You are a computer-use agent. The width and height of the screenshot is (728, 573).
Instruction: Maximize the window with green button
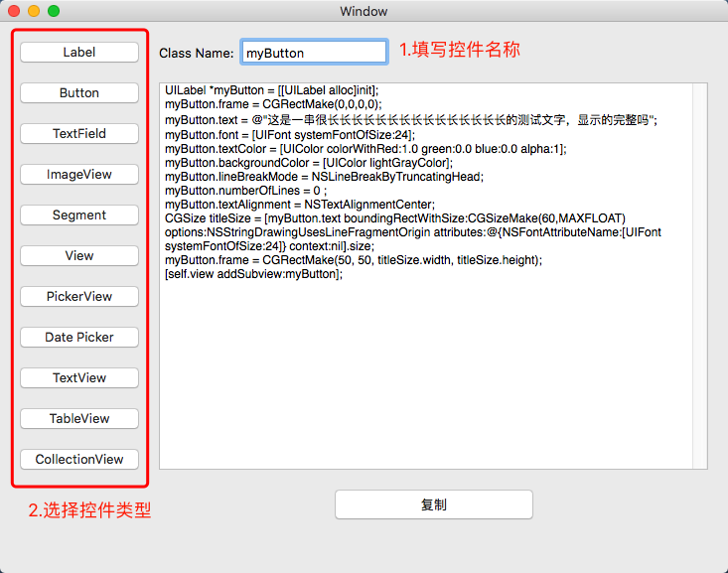[x=54, y=11]
